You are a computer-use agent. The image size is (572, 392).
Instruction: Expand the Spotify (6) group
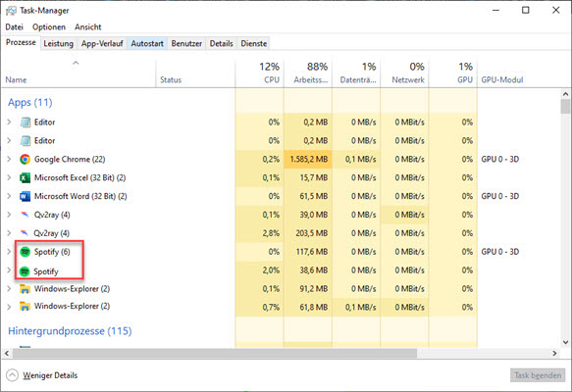pos(9,252)
